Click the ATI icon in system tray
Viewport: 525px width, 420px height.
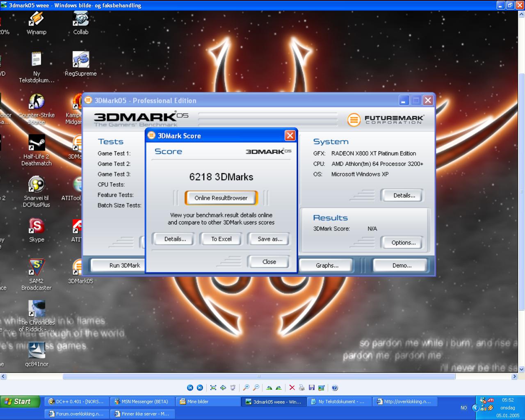point(491,400)
